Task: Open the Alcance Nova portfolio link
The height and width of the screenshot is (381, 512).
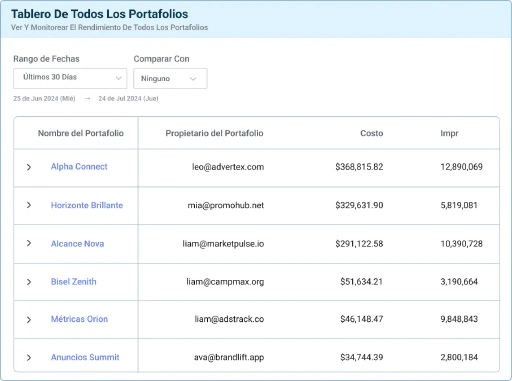Action: [x=77, y=244]
